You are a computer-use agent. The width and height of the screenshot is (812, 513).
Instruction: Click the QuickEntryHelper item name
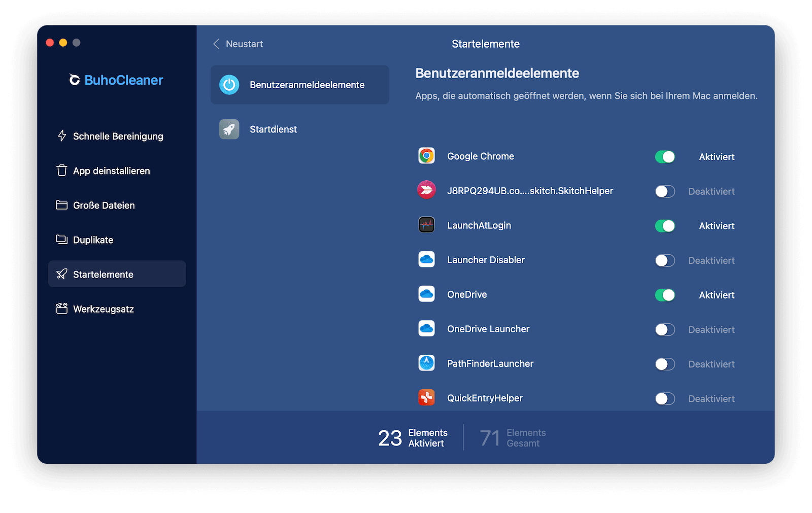tap(485, 398)
